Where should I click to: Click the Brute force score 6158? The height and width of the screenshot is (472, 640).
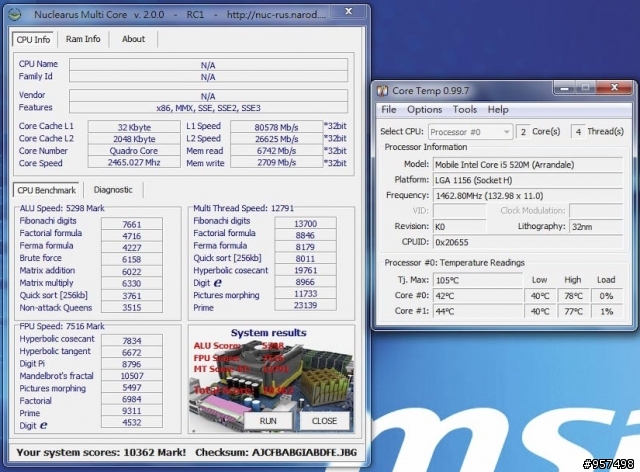pos(132,259)
